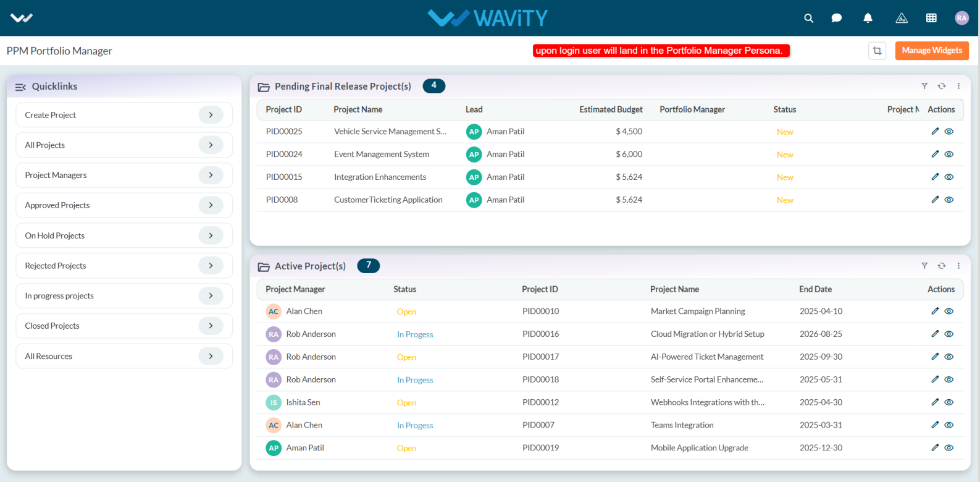Expand the All Resources chevron
This screenshot has width=980, height=482.
(x=211, y=356)
